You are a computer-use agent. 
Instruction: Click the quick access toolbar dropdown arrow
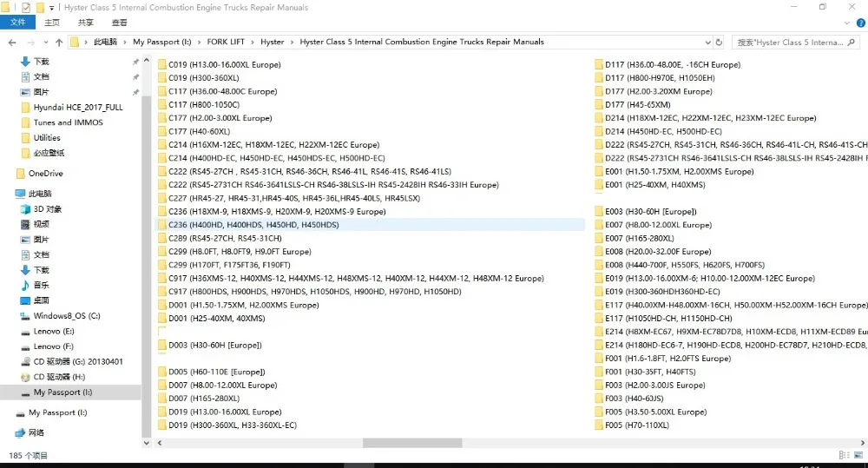click(51, 8)
